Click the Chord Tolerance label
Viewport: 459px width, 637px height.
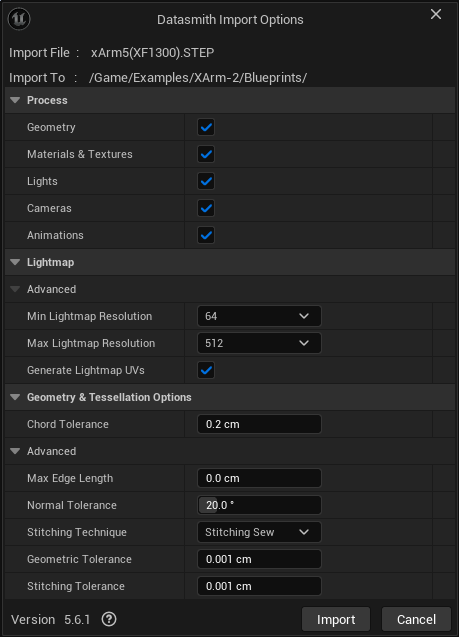tap(68, 424)
